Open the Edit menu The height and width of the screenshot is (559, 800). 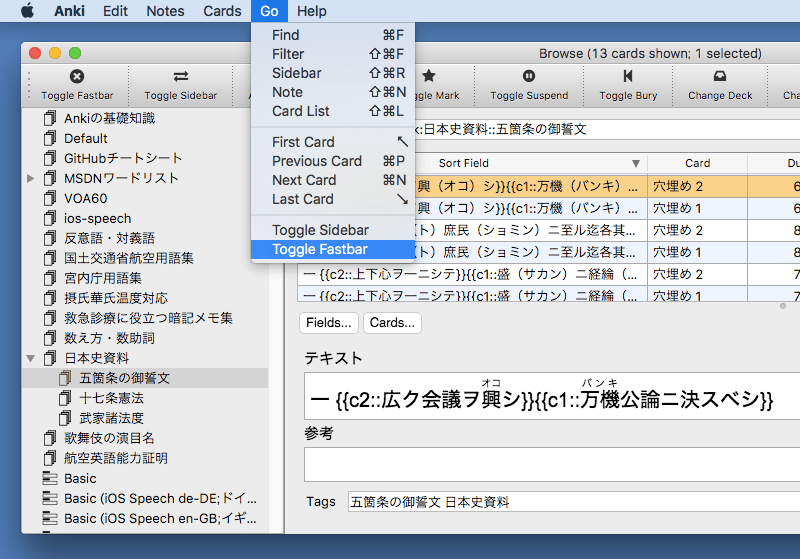(115, 11)
